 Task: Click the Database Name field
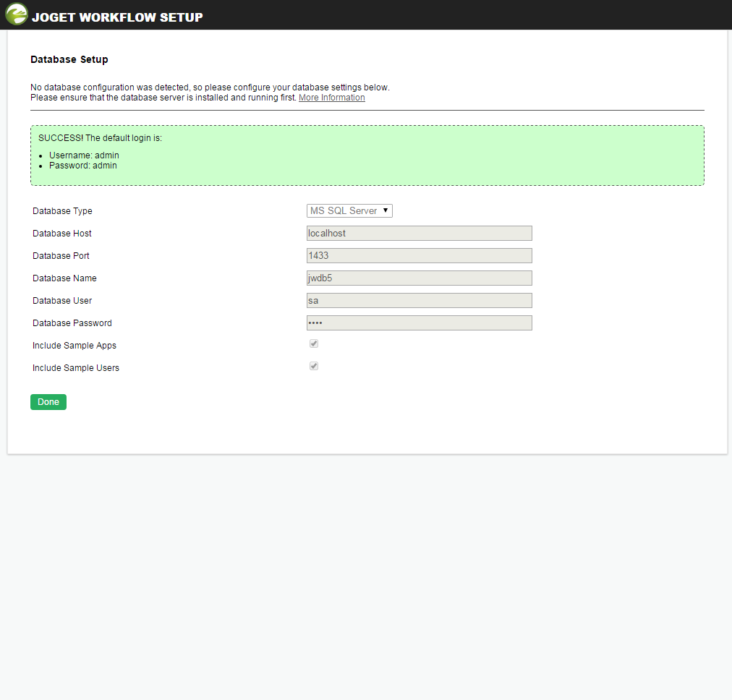(420, 278)
